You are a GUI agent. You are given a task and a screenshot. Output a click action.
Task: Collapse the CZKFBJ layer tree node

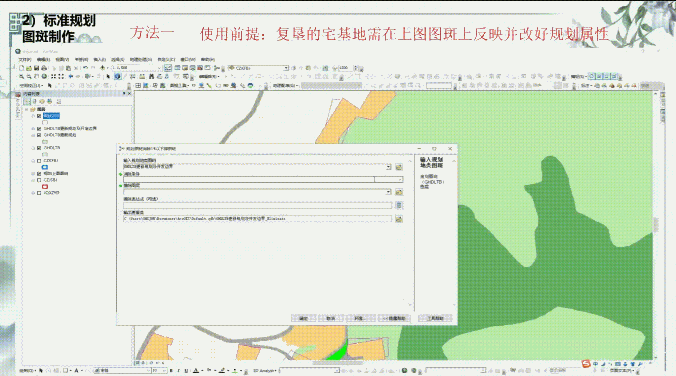pos(33,161)
